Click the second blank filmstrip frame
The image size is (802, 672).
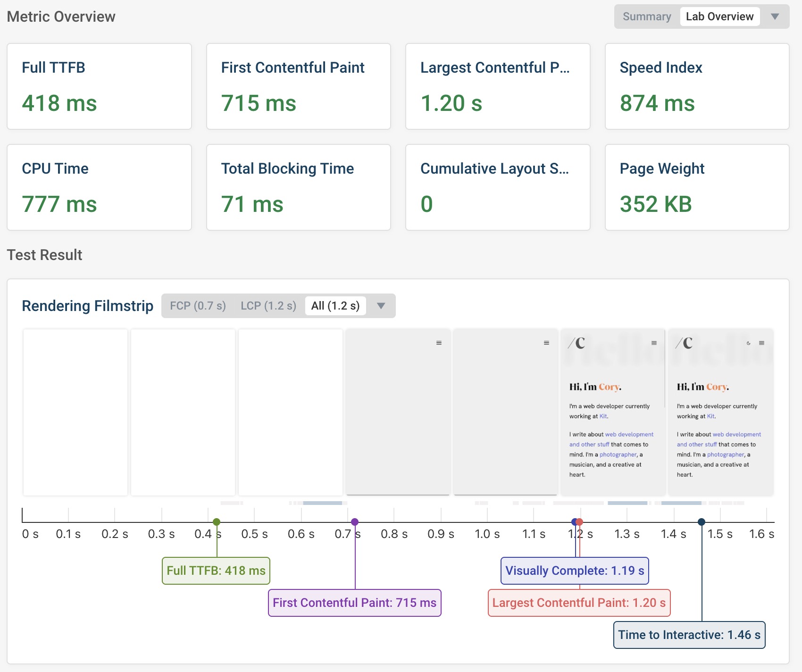click(x=183, y=412)
